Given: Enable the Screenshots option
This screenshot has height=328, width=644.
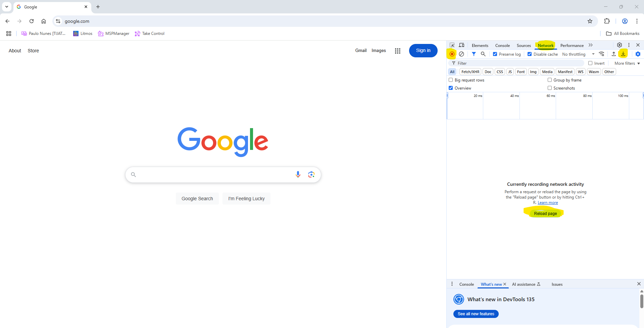Looking at the screenshot, I should pyautogui.click(x=550, y=88).
